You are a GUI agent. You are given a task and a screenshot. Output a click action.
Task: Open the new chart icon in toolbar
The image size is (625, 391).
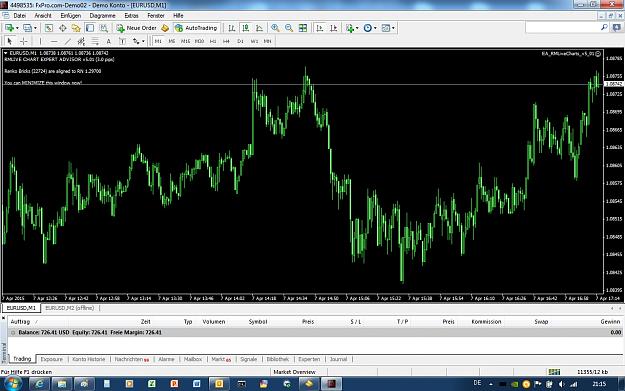[9, 28]
